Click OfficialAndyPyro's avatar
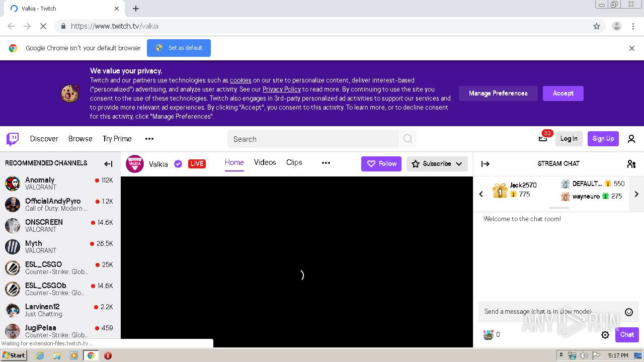This screenshot has width=644, height=362. pyautogui.click(x=13, y=205)
